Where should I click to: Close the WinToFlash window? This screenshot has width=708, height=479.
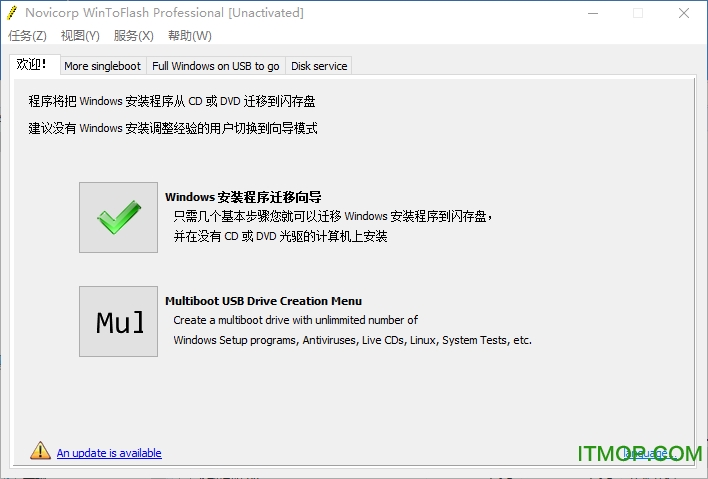[684, 13]
